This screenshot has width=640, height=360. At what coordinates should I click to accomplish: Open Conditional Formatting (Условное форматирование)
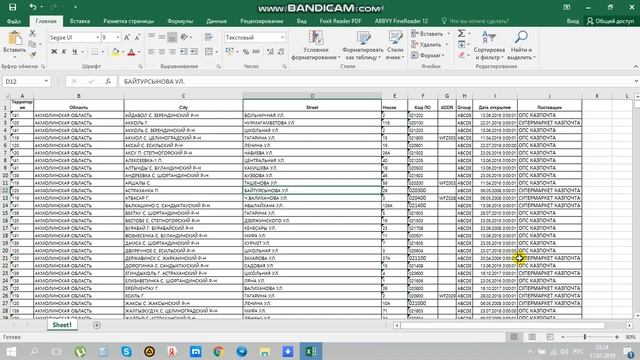(x=316, y=45)
